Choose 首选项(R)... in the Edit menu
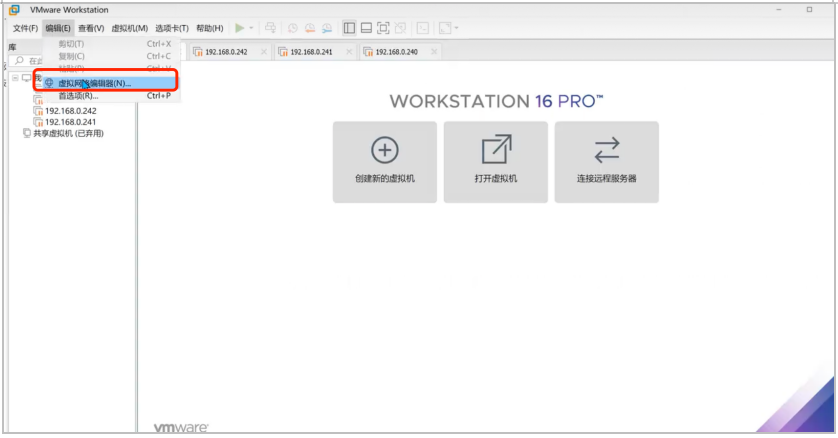Viewport: 838px width, 438px height. 109,96
